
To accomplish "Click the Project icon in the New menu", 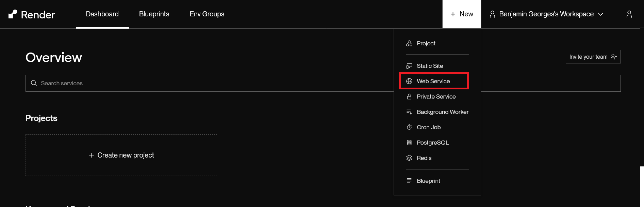I will point(409,43).
